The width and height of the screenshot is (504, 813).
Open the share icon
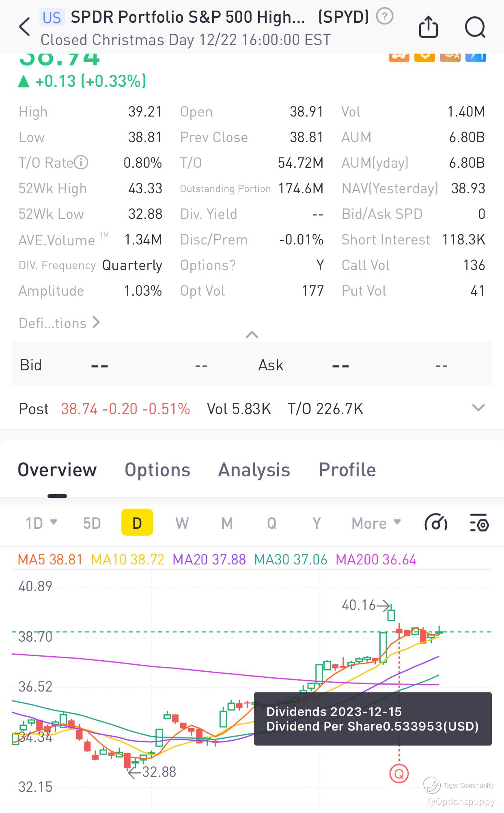click(x=428, y=27)
